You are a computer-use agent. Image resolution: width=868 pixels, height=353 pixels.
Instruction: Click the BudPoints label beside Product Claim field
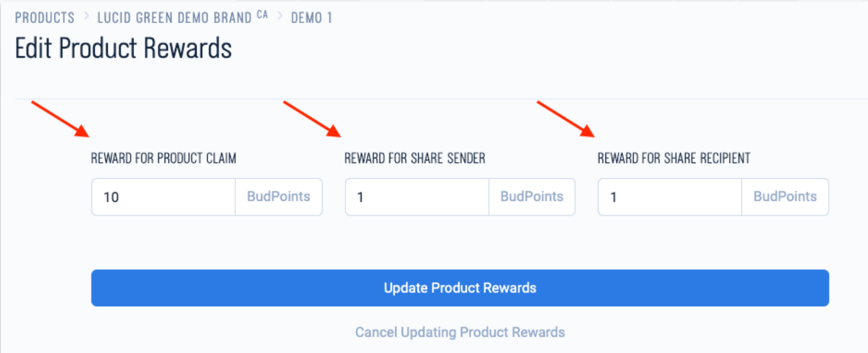click(x=278, y=197)
